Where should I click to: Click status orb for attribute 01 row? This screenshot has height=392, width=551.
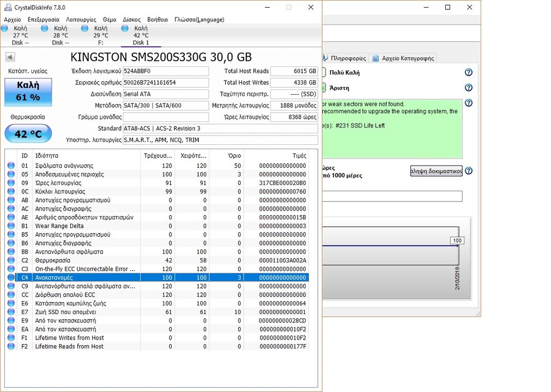[11, 166]
